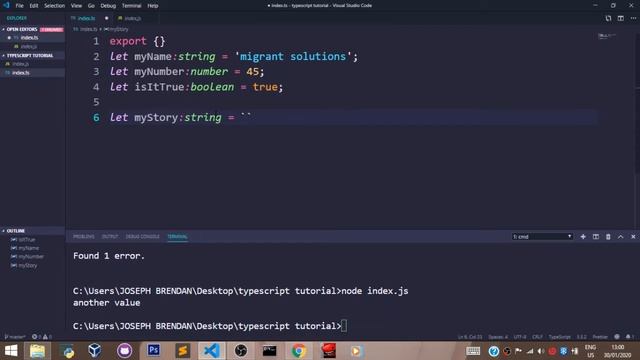Click the terminal command prompt line
The height and width of the screenshot is (360, 640).
pyautogui.click(x=210, y=326)
